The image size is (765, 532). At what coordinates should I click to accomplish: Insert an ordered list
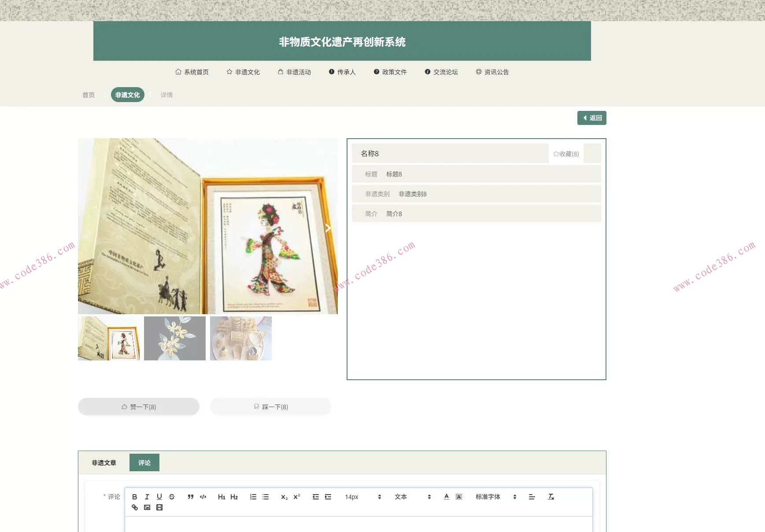point(253,496)
